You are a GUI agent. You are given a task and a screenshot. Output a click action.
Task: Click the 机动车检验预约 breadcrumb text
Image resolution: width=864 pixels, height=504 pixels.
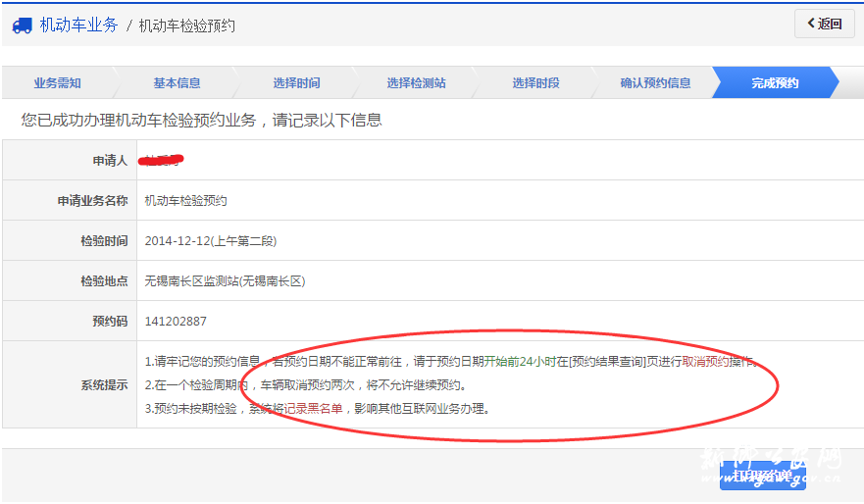(186, 25)
